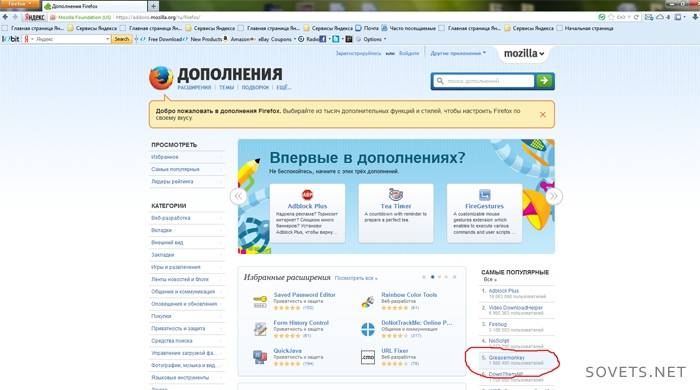Open Почта bookmark
The width and height of the screenshot is (700, 390).
tap(367, 28)
